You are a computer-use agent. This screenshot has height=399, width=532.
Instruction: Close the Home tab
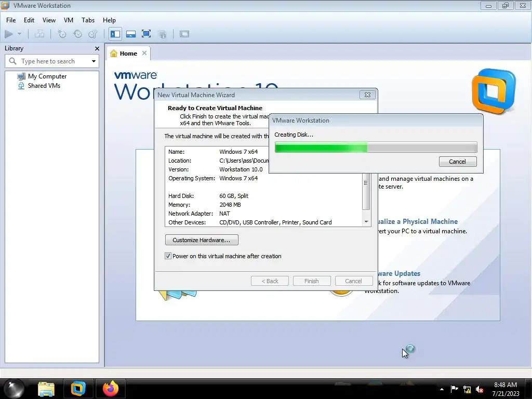(x=144, y=53)
